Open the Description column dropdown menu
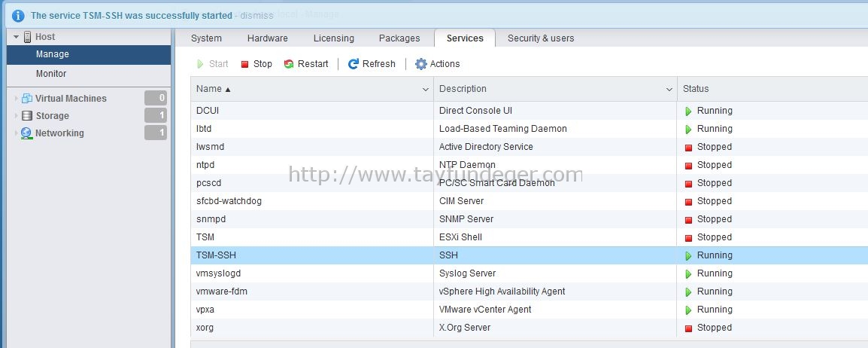Viewport: 868px width, 348px height. point(669,89)
